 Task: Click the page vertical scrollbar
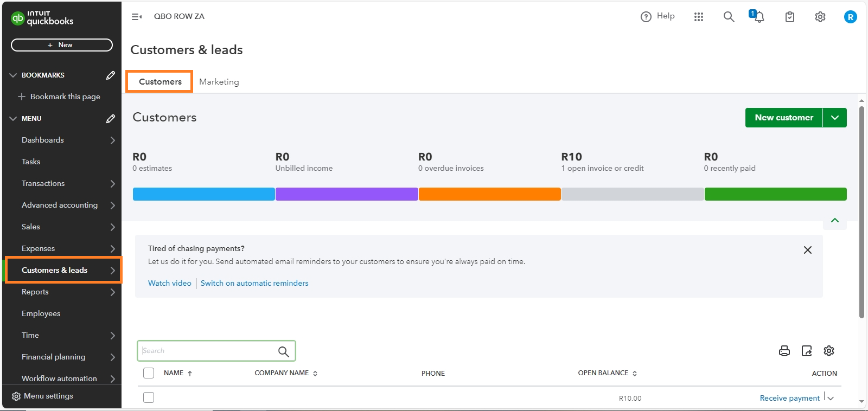click(x=861, y=213)
